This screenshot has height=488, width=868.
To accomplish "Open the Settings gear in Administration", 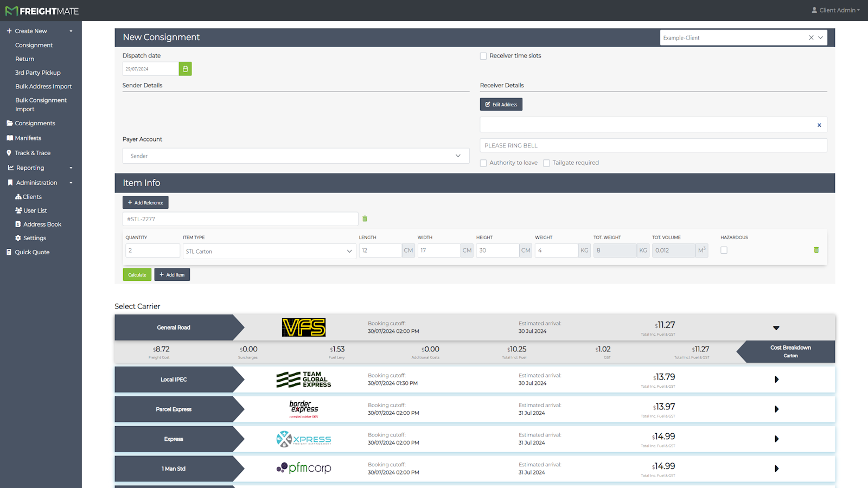I will tap(34, 237).
